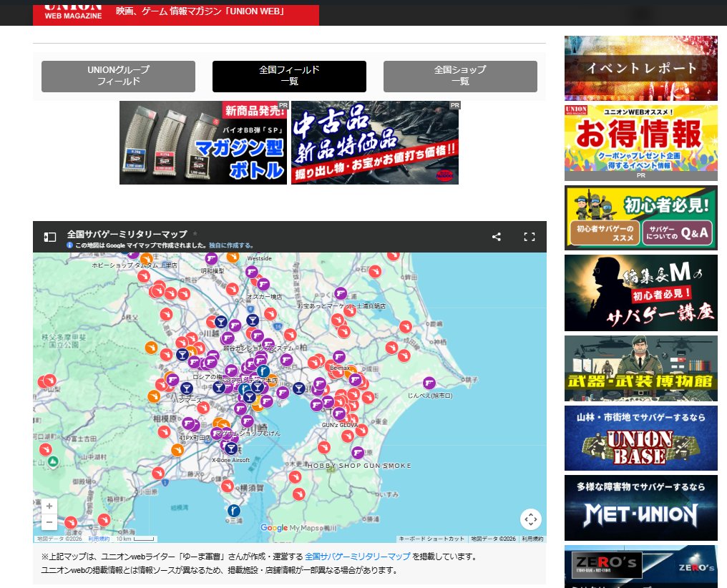
Task: Open the UNION BASE banner
Action: [x=640, y=438]
